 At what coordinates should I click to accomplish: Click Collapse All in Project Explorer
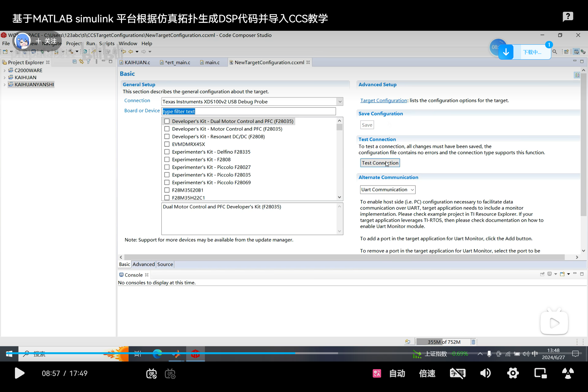point(75,62)
